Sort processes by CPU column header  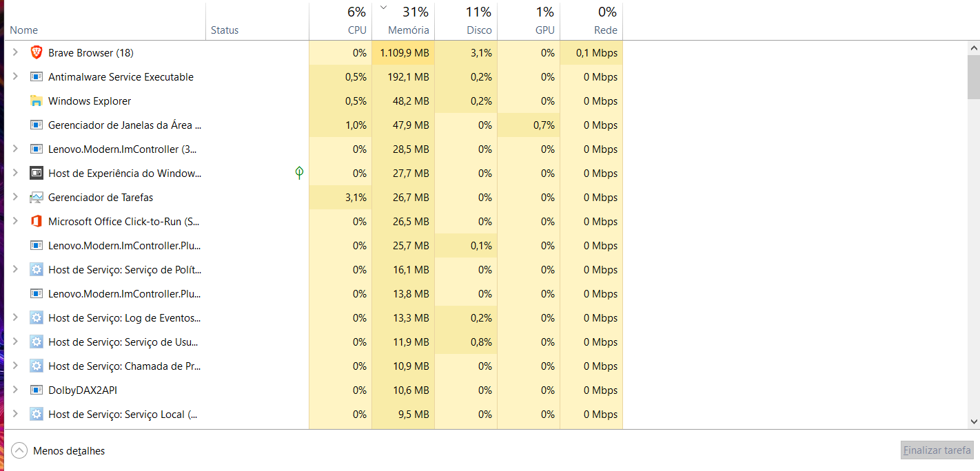pos(340,21)
